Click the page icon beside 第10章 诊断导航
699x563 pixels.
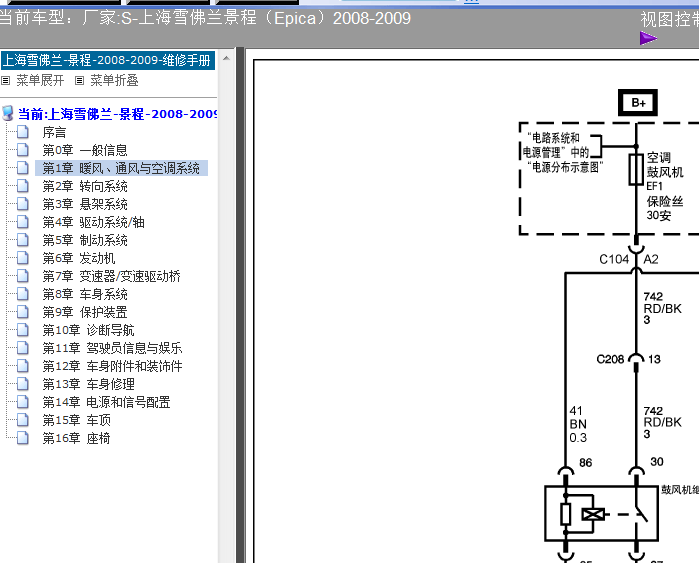pos(23,330)
